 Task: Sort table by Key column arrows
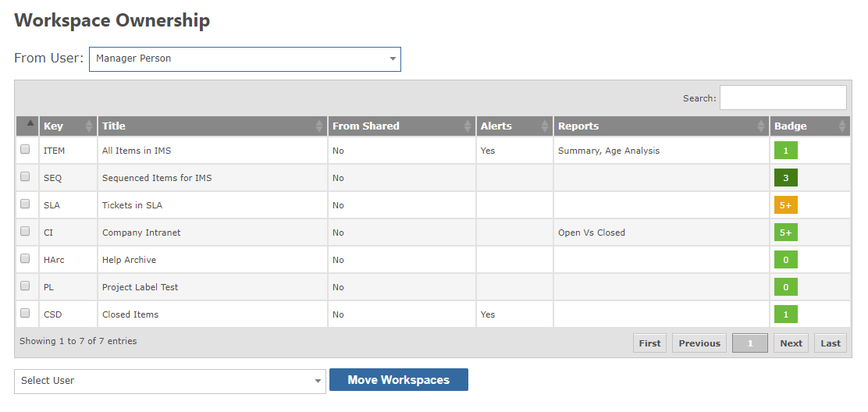[89, 126]
